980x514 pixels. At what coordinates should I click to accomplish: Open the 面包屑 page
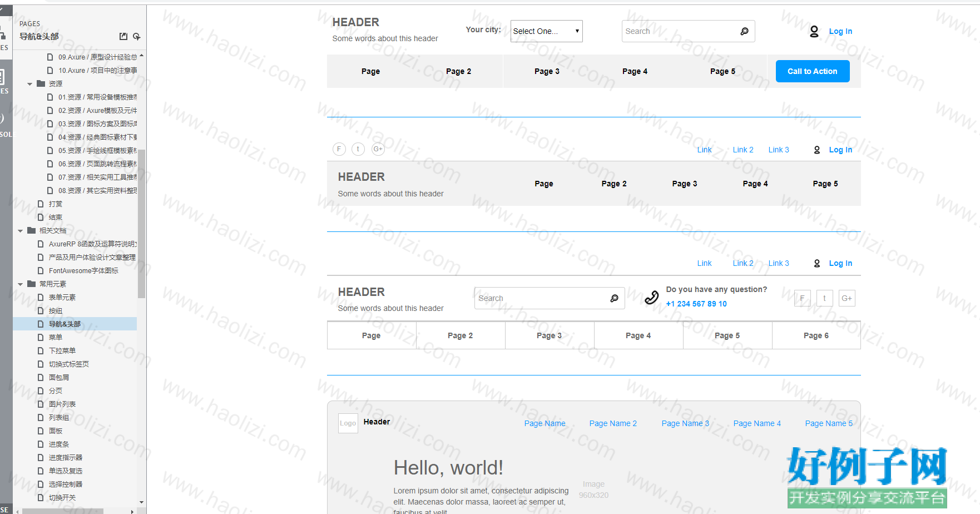pos(59,377)
